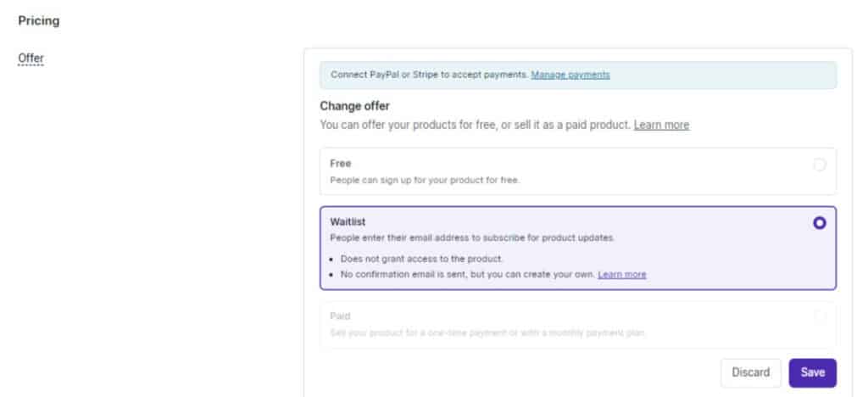The width and height of the screenshot is (868, 397).
Task: Choose the Paid offer radio button
Action: pos(819,316)
